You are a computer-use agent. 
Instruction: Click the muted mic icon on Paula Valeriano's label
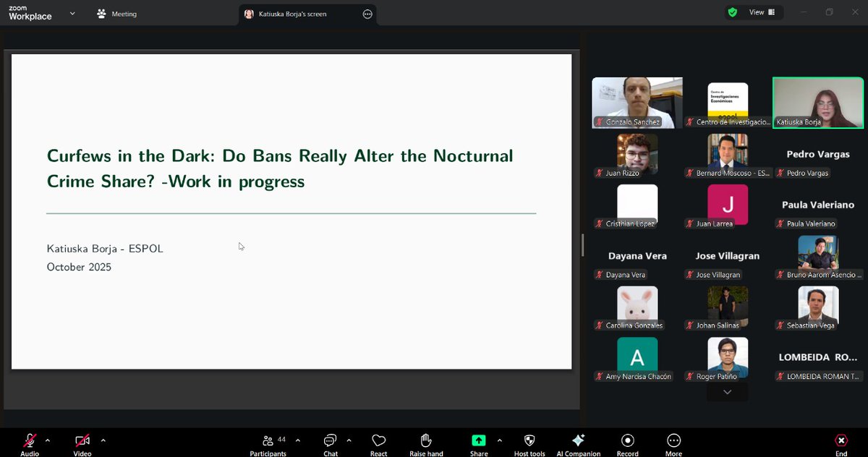tap(780, 223)
